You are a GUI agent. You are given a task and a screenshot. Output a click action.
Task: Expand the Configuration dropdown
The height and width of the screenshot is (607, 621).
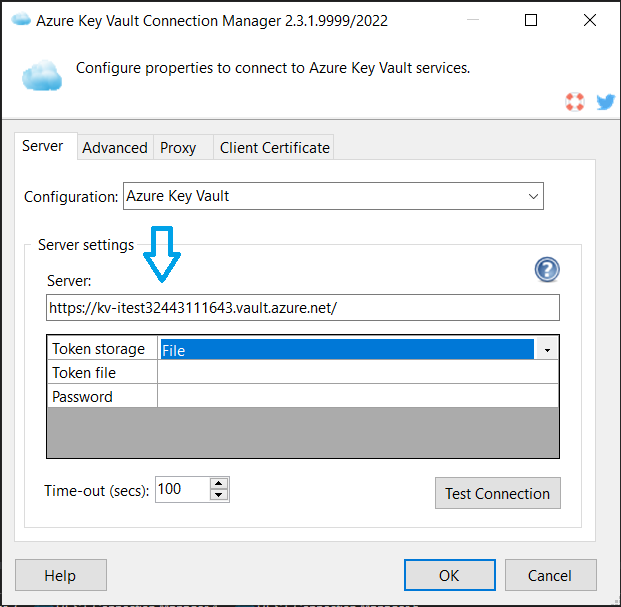click(533, 196)
